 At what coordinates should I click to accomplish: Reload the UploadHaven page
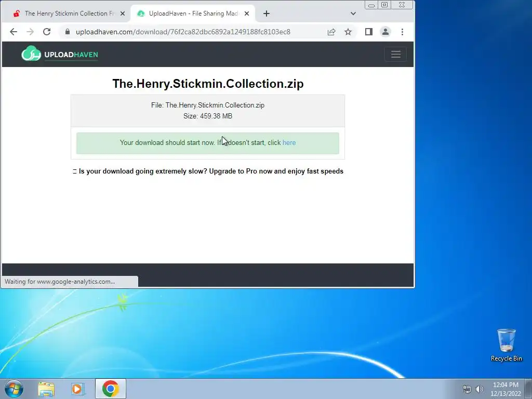pyautogui.click(x=47, y=32)
